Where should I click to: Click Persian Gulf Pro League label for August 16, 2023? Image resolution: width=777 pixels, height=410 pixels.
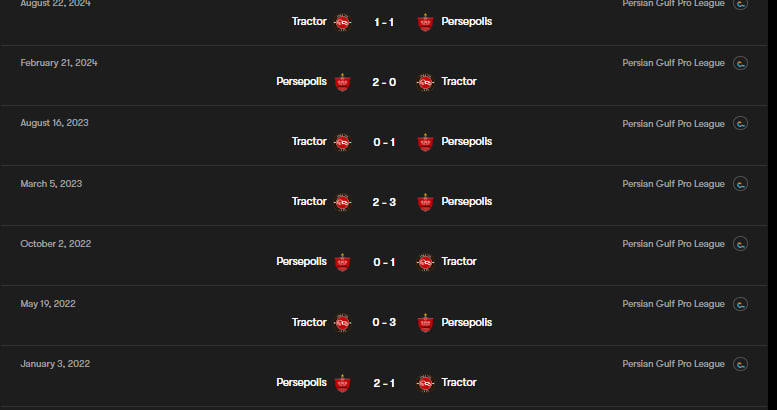click(673, 124)
